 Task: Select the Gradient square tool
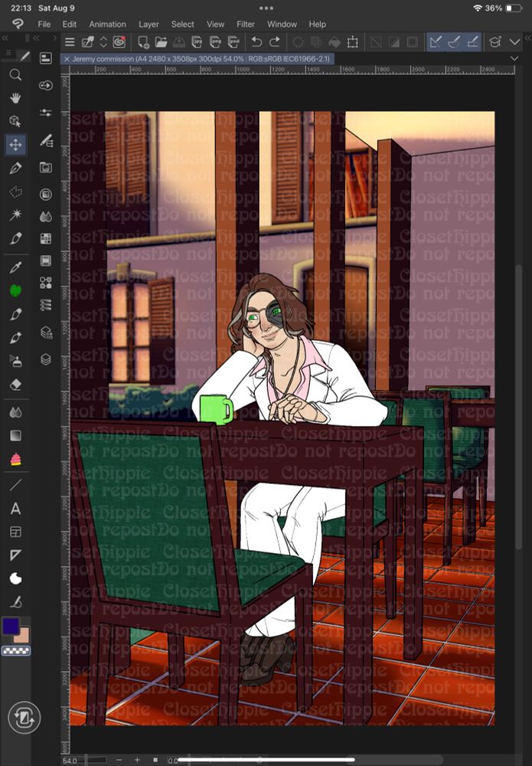15,435
